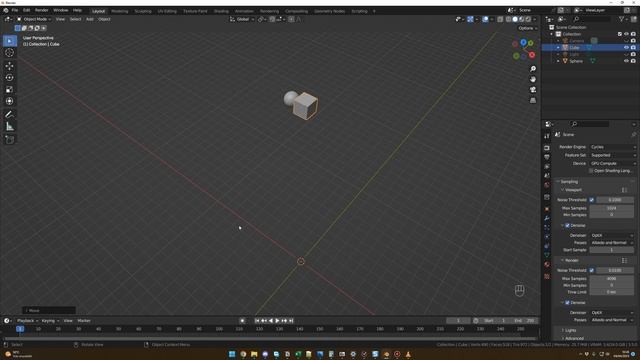Select the Rotate tool
640x360 pixels.
coord(9,78)
